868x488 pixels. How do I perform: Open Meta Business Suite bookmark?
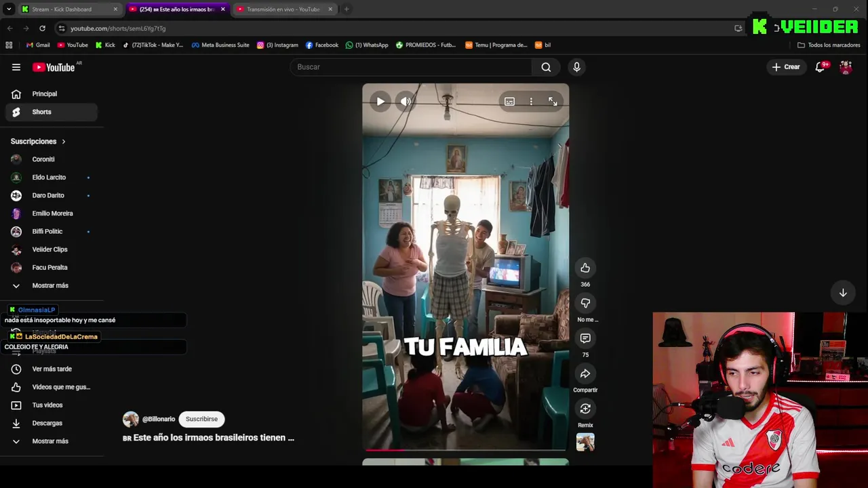click(x=220, y=45)
